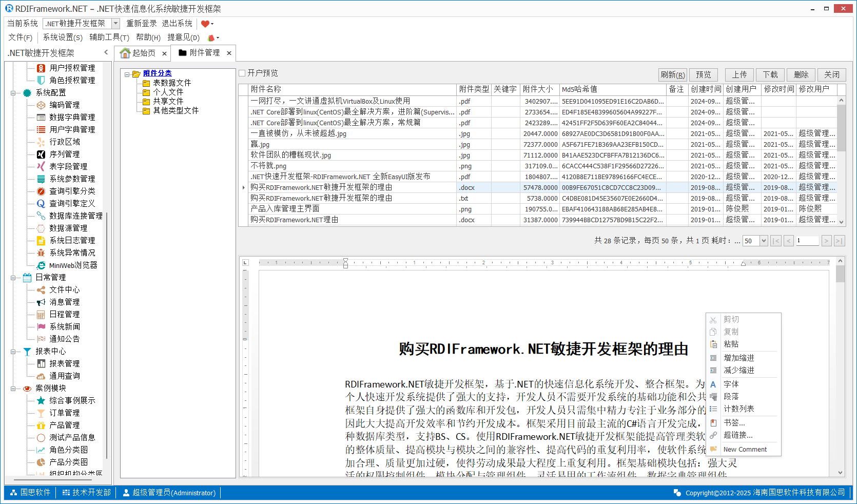Click the MiniWeb浏览器 icon
This screenshot has height=504, width=857.
tap(41, 265)
